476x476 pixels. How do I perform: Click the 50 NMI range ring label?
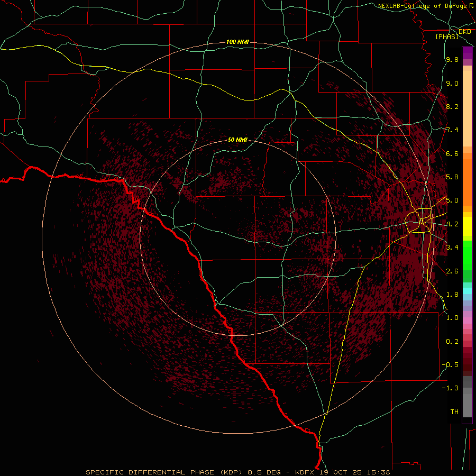[x=237, y=140]
